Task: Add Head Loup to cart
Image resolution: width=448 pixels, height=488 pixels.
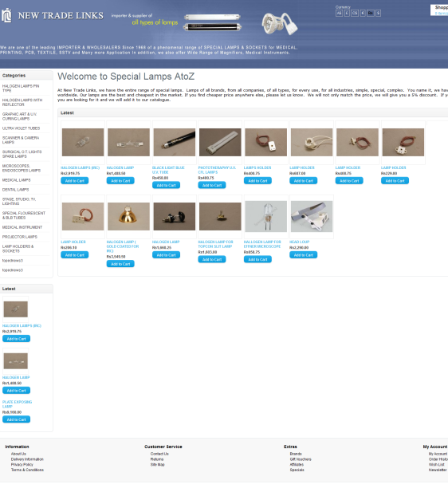Action: pyautogui.click(x=304, y=255)
